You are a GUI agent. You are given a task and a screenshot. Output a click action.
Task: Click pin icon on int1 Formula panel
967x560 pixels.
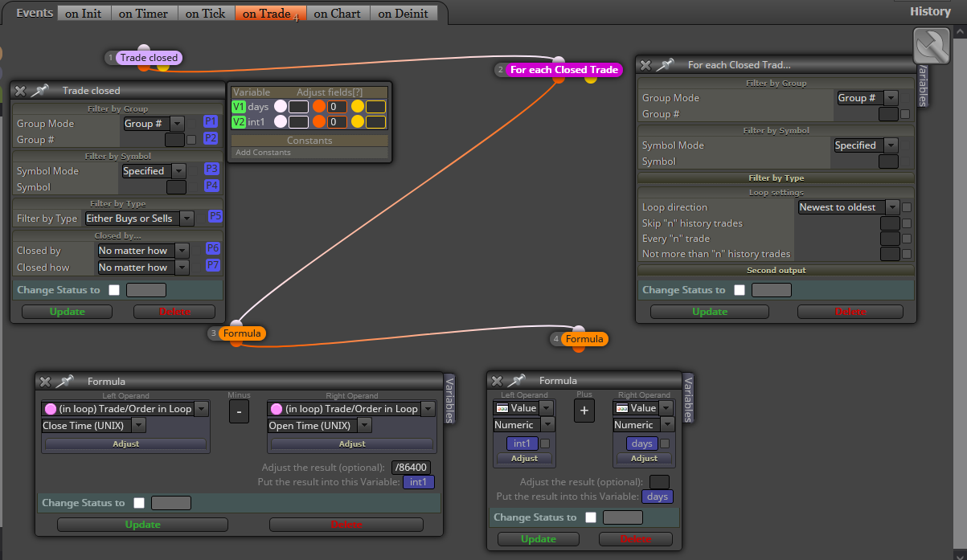tap(65, 382)
